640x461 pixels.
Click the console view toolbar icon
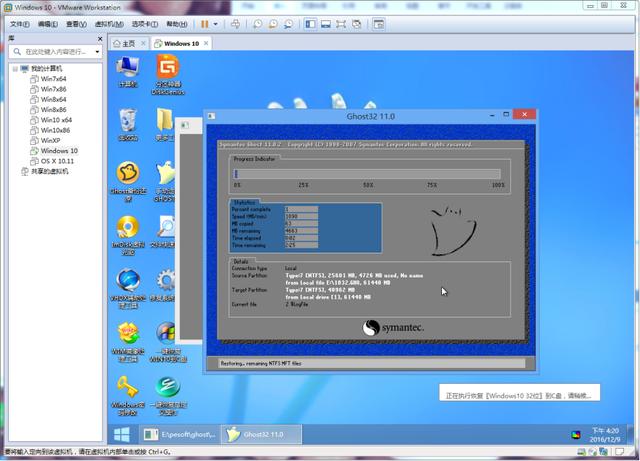[x=379, y=24]
